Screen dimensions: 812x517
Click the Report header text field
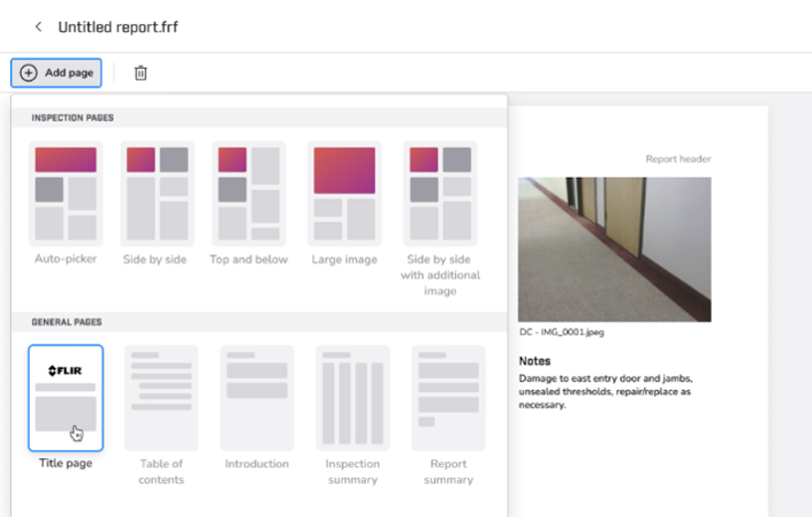tap(678, 159)
